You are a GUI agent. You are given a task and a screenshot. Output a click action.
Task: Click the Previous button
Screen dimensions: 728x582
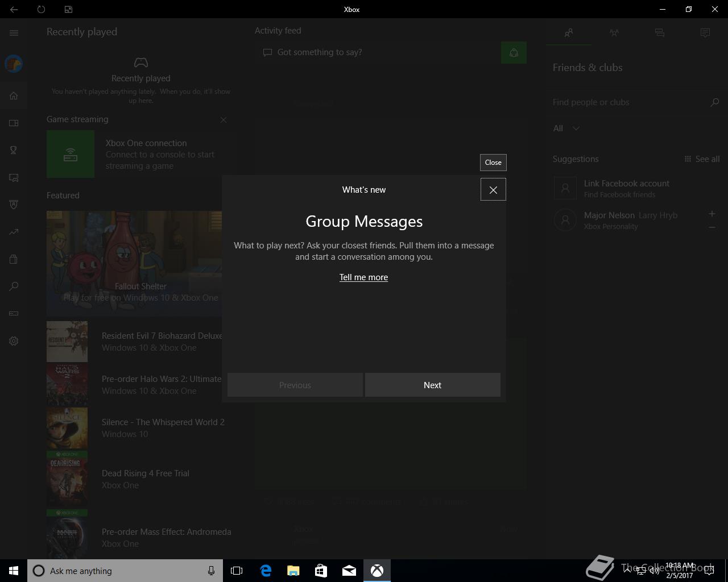coord(295,385)
